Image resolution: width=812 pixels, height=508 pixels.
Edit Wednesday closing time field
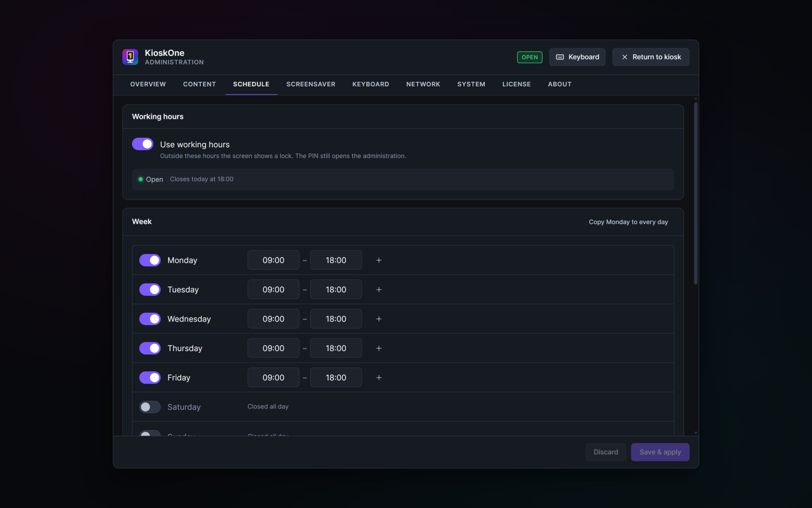[336, 319]
